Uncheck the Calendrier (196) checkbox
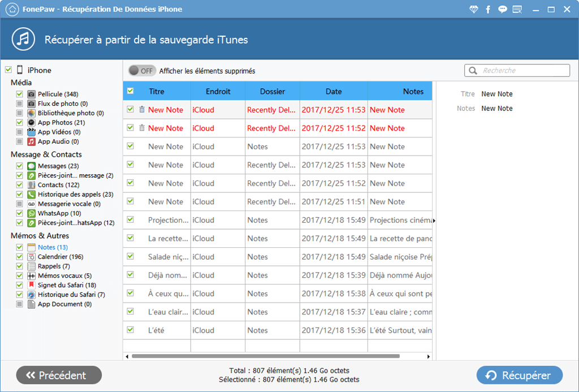 (x=20, y=257)
